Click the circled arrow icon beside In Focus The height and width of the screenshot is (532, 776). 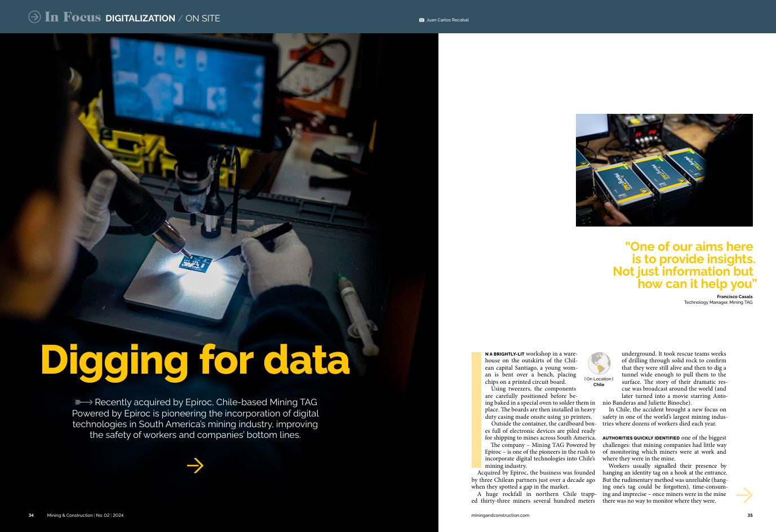click(x=34, y=17)
